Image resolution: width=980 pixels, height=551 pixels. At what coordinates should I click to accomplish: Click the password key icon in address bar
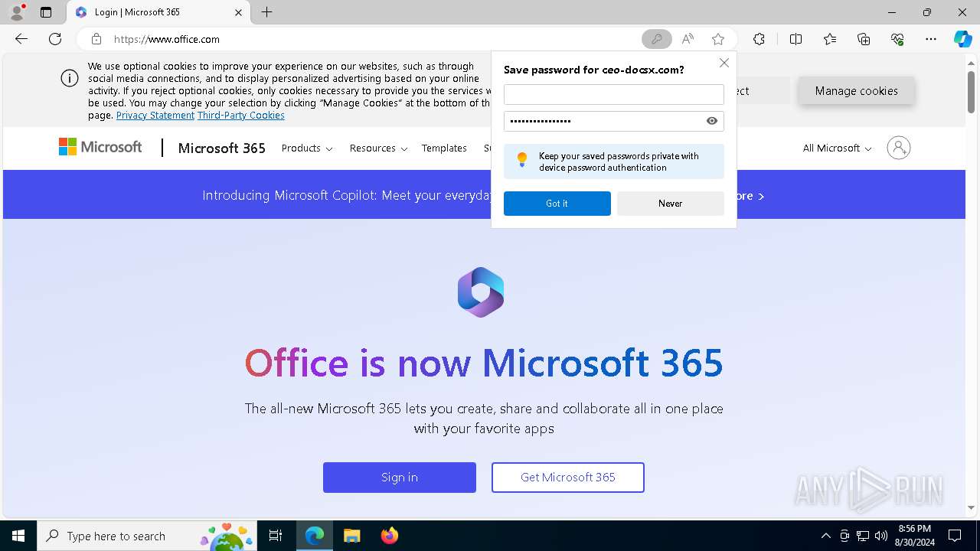click(656, 39)
